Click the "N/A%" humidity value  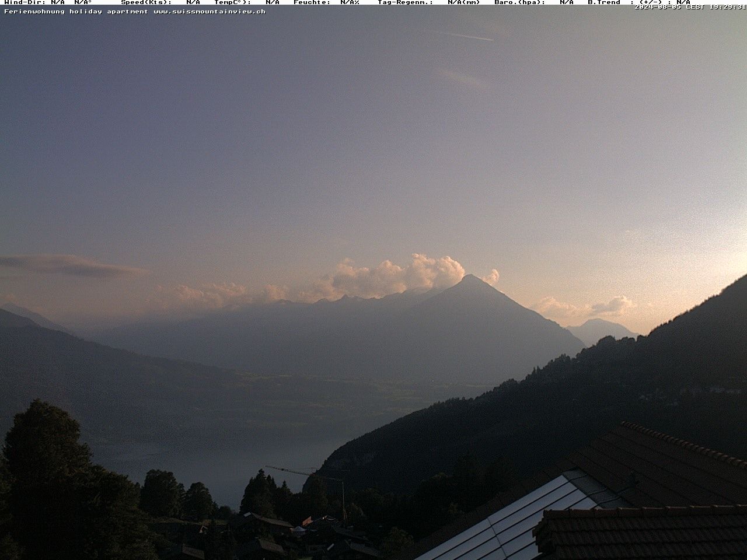coord(350,2)
